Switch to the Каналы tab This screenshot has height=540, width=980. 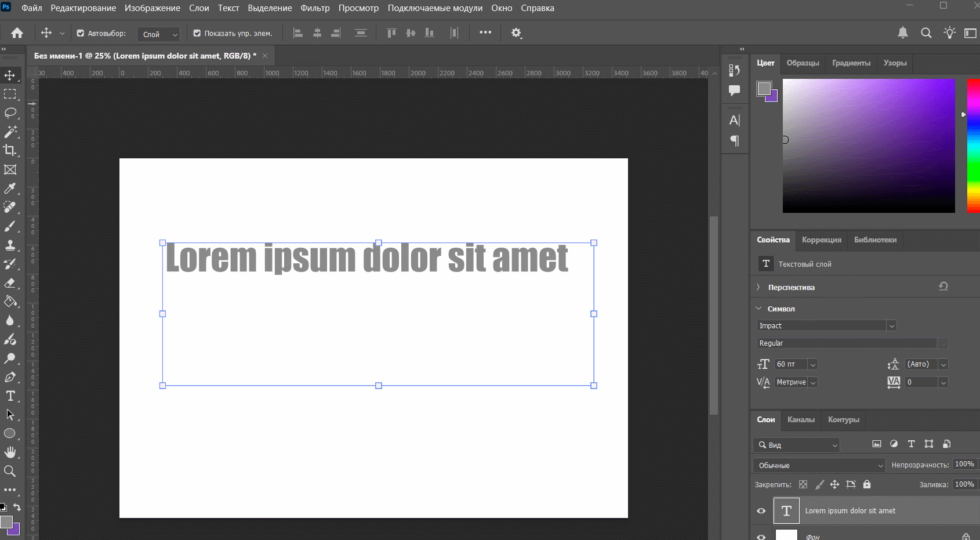(x=801, y=419)
